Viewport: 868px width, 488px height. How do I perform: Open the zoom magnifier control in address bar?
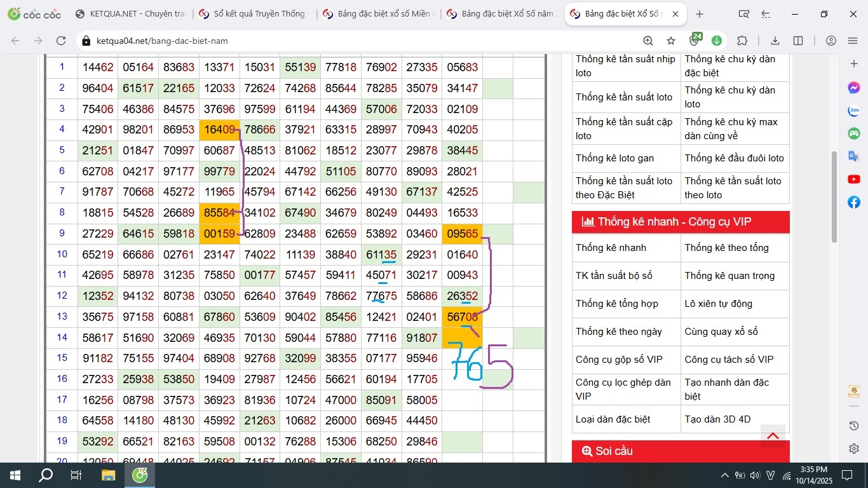coord(648,41)
